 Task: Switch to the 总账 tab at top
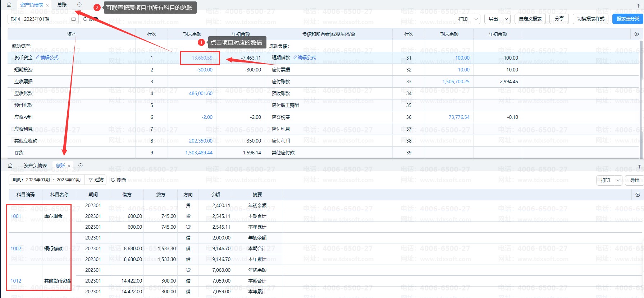(x=62, y=5)
